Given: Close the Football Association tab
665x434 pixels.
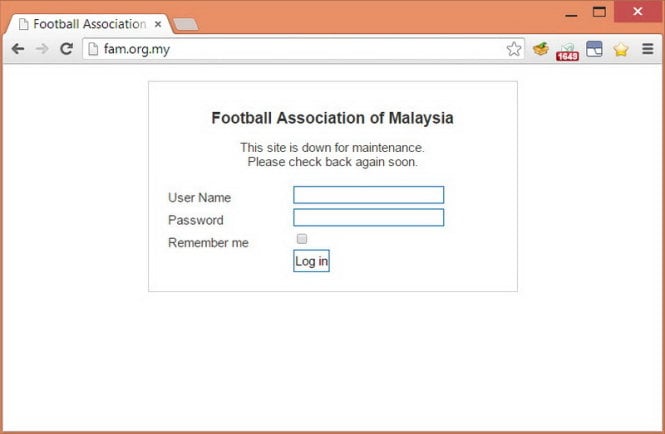Looking at the screenshot, I should (158, 24).
